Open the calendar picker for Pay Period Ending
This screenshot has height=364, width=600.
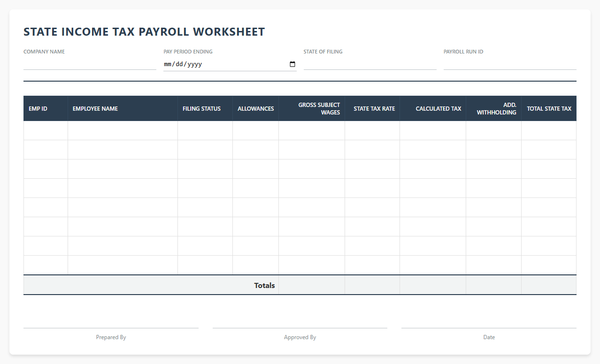[x=292, y=64]
